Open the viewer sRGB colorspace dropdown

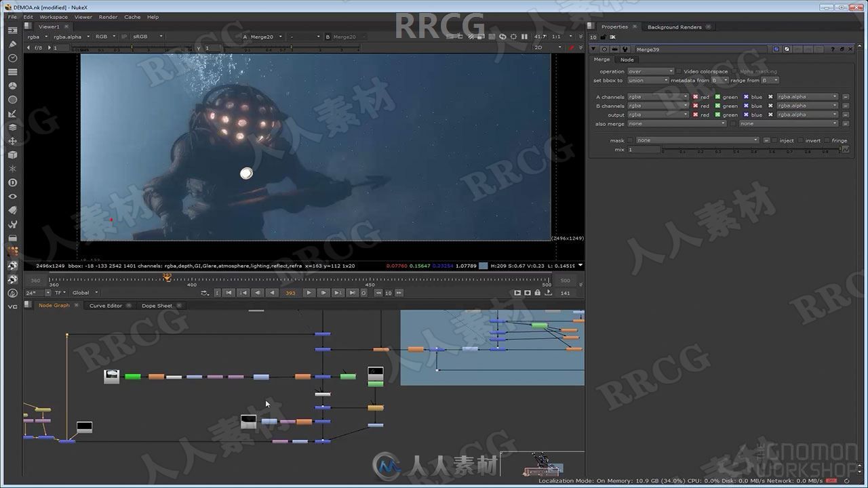click(x=147, y=37)
